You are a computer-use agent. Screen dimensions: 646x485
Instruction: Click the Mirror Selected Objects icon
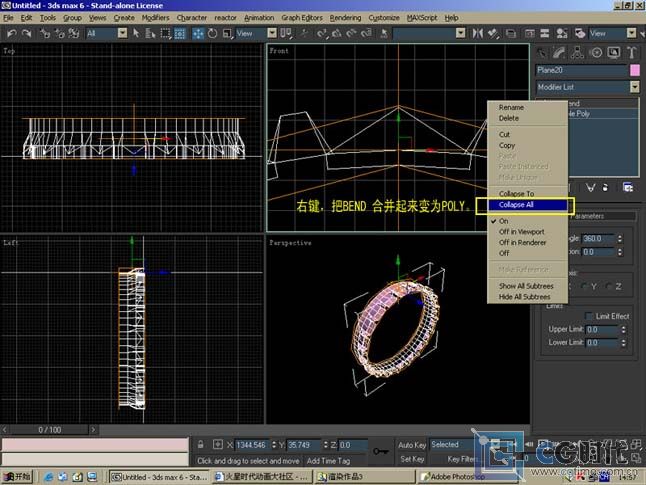477,33
